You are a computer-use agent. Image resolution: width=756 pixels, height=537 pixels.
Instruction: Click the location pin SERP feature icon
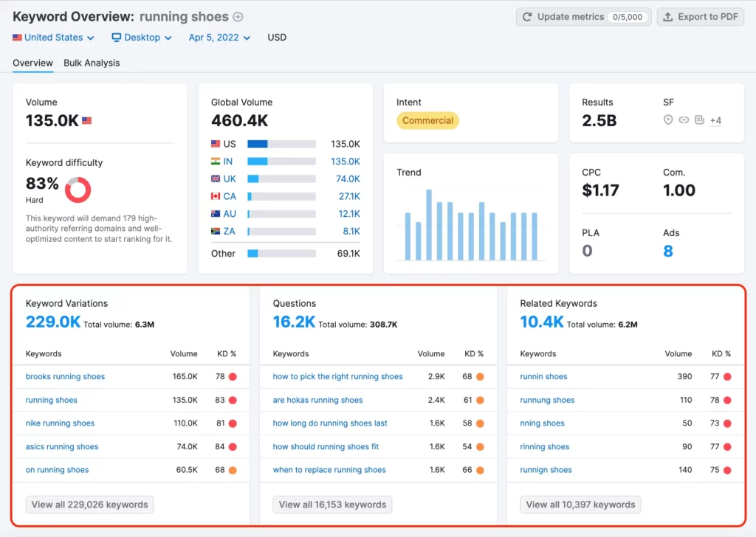667,120
